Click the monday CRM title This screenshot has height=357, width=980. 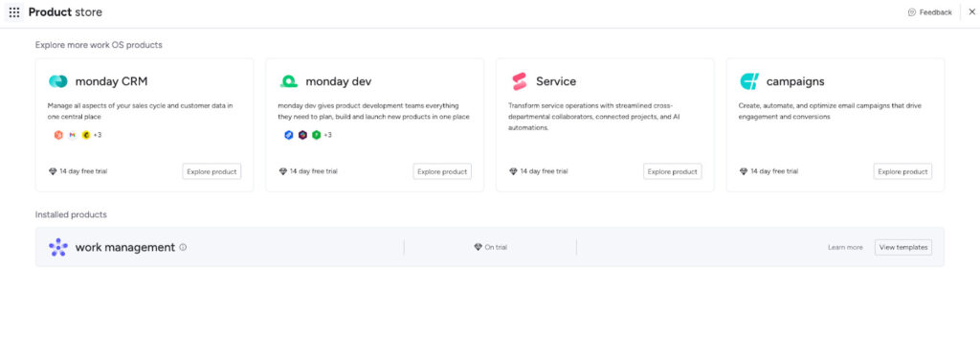point(111,82)
